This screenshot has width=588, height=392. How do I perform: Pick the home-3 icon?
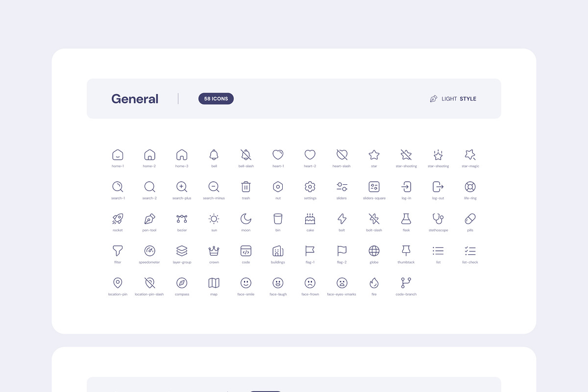point(182,155)
